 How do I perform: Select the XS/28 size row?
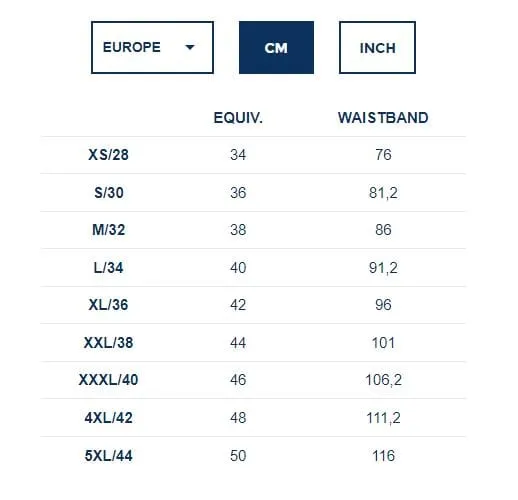click(253, 155)
